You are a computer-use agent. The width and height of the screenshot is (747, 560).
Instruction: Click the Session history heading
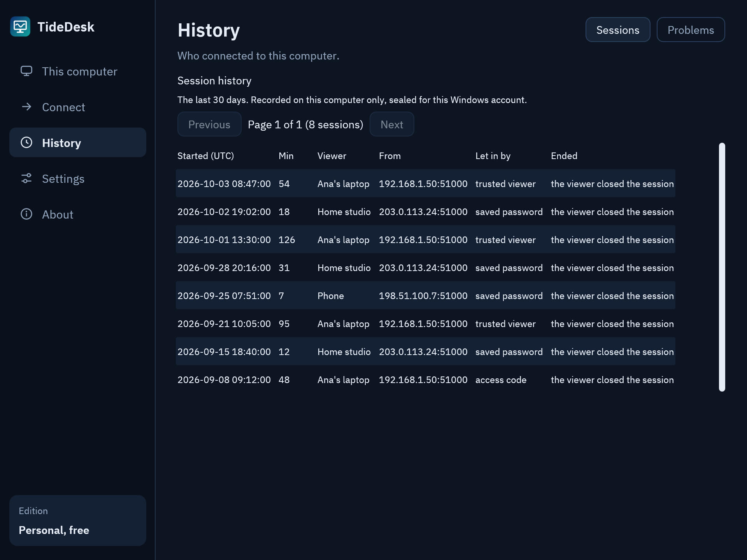214,80
